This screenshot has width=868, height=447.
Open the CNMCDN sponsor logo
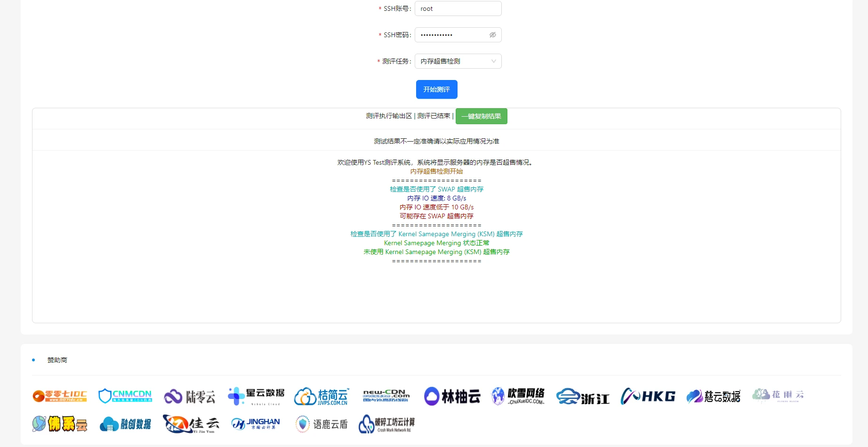[x=125, y=396]
